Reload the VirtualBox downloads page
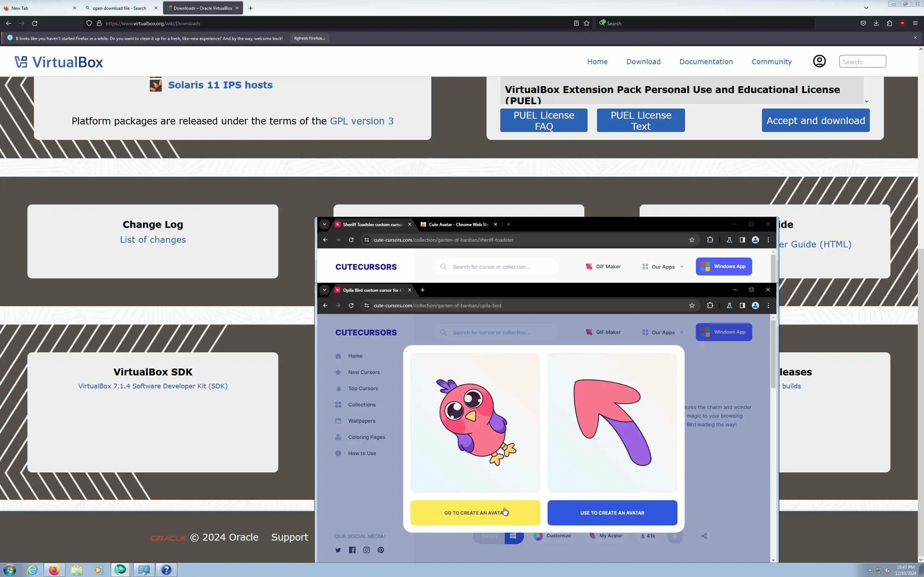924x577 pixels. pyautogui.click(x=35, y=23)
